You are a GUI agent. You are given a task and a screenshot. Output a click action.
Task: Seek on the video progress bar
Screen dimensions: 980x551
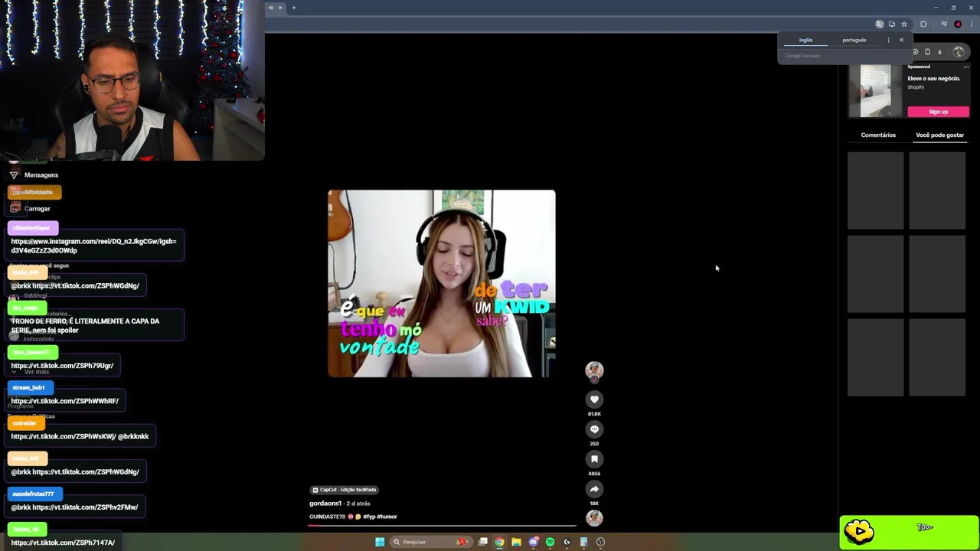(x=442, y=526)
